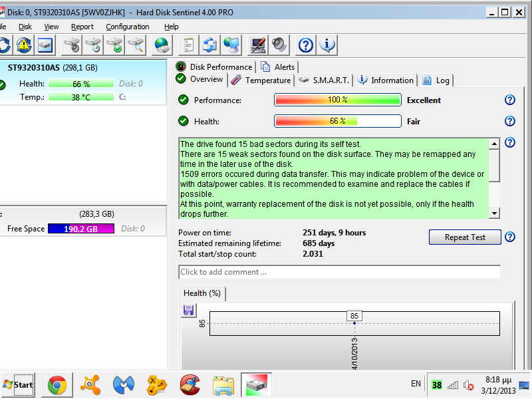Open the monitor with pen configuration icon
532x399 pixels.
click(258, 45)
